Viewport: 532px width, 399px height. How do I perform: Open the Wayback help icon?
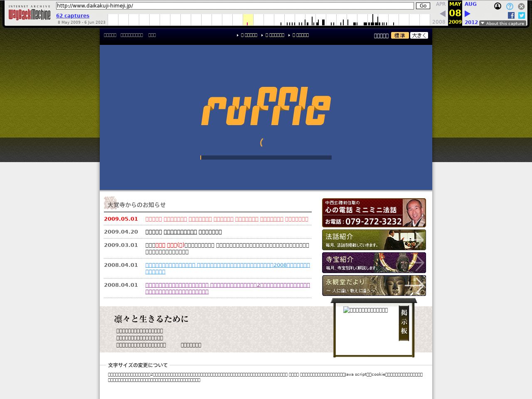pyautogui.click(x=510, y=6)
